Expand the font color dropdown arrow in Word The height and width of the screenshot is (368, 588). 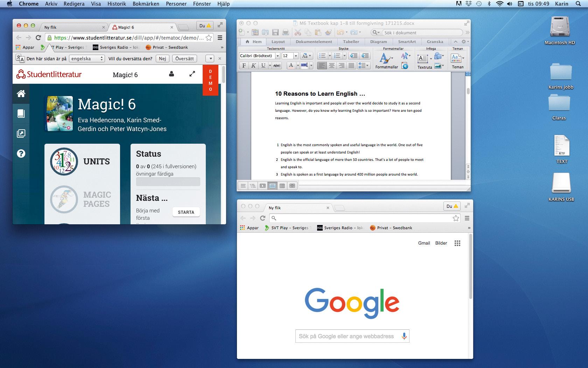point(298,66)
